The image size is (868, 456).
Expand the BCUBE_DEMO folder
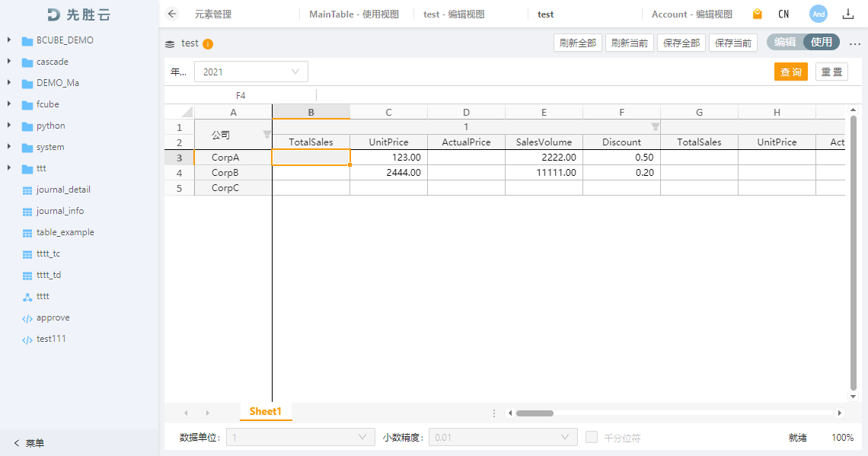pos(9,40)
